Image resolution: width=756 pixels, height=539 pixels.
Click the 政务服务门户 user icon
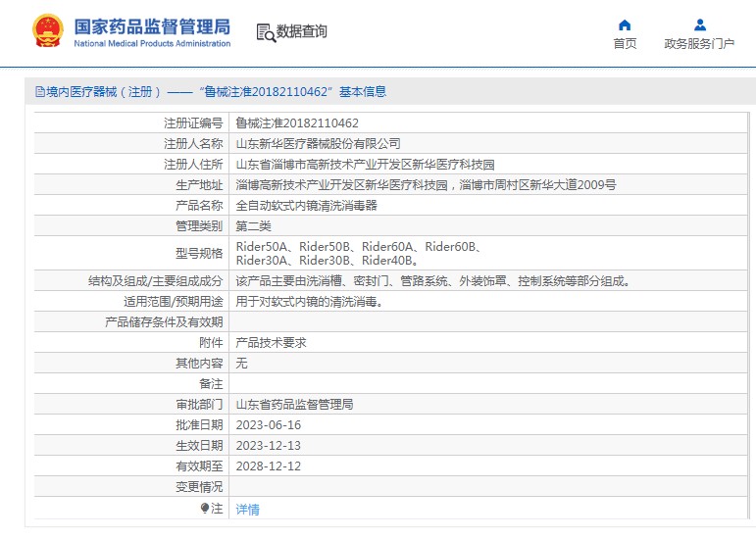pyautogui.click(x=699, y=25)
